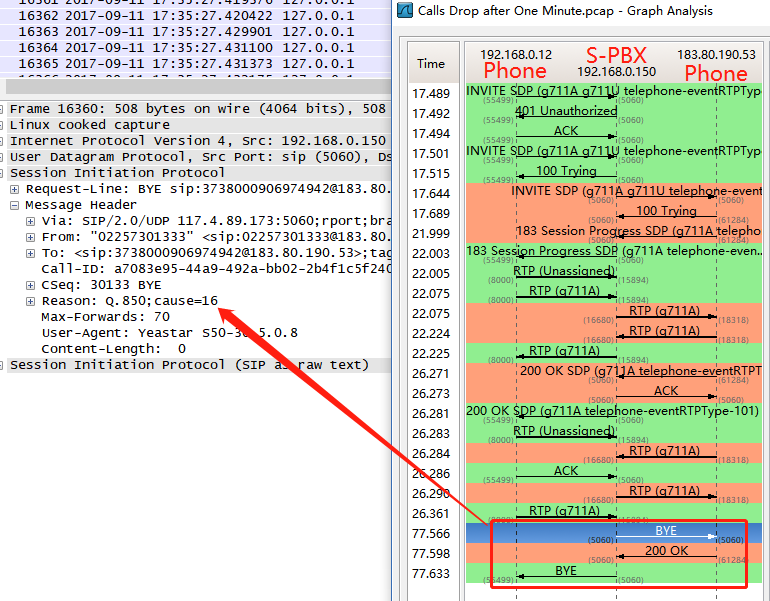Expand the To header field
The image size is (770, 601).
30,253
